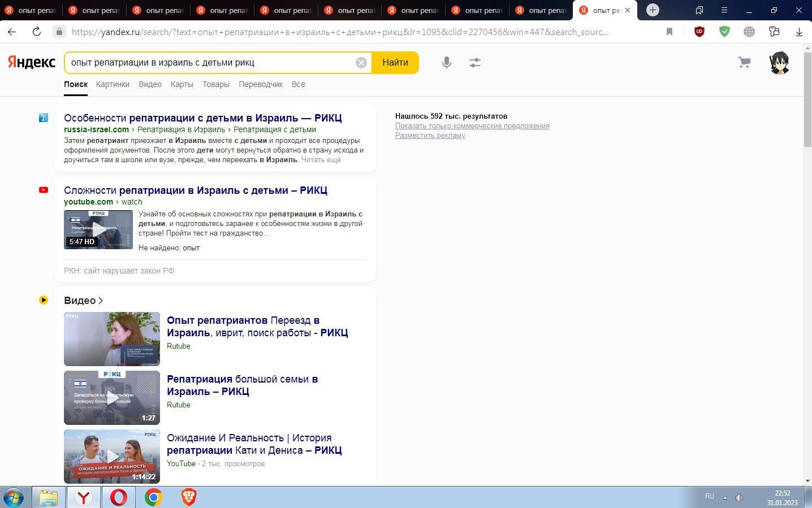Launch Chrome from the taskbar
This screenshot has width=812, height=508.
point(153,498)
